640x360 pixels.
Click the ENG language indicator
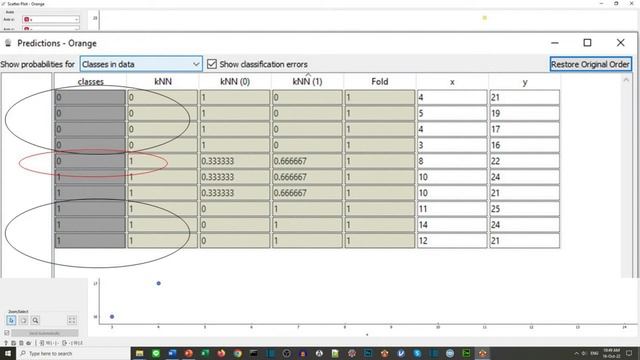coord(595,353)
